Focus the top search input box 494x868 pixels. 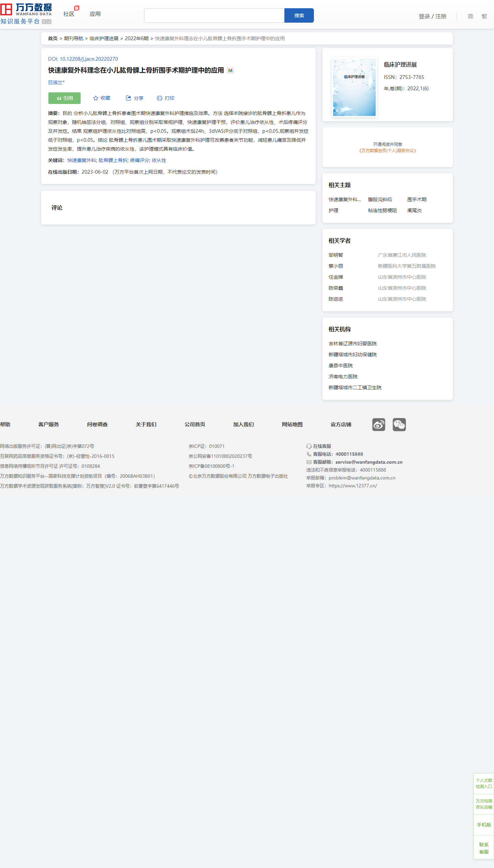pyautogui.click(x=214, y=15)
